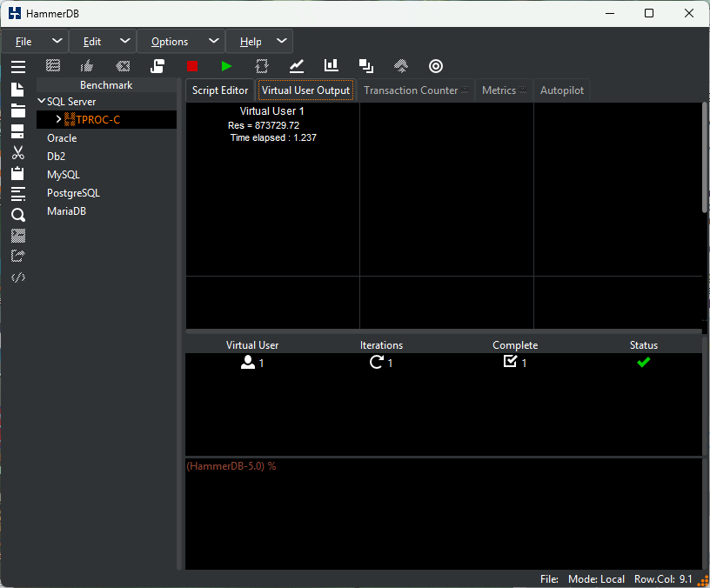
Task: Collapse the SQL Server tree node
Action: coord(42,101)
